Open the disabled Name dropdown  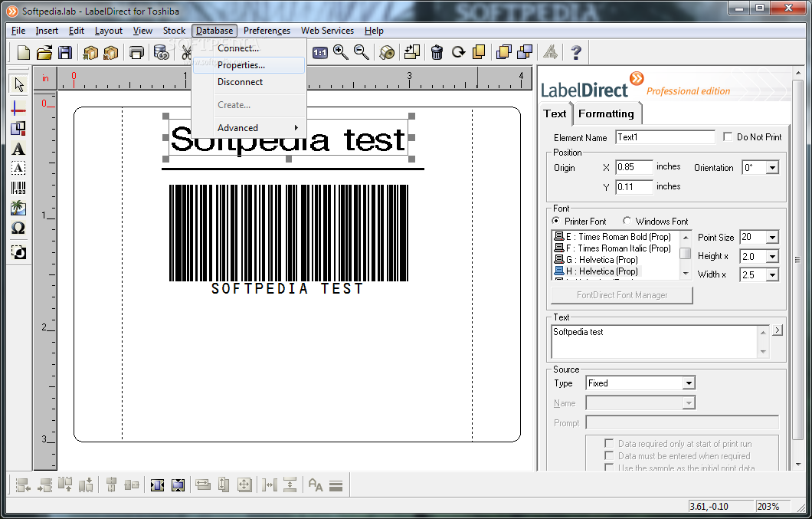point(688,403)
